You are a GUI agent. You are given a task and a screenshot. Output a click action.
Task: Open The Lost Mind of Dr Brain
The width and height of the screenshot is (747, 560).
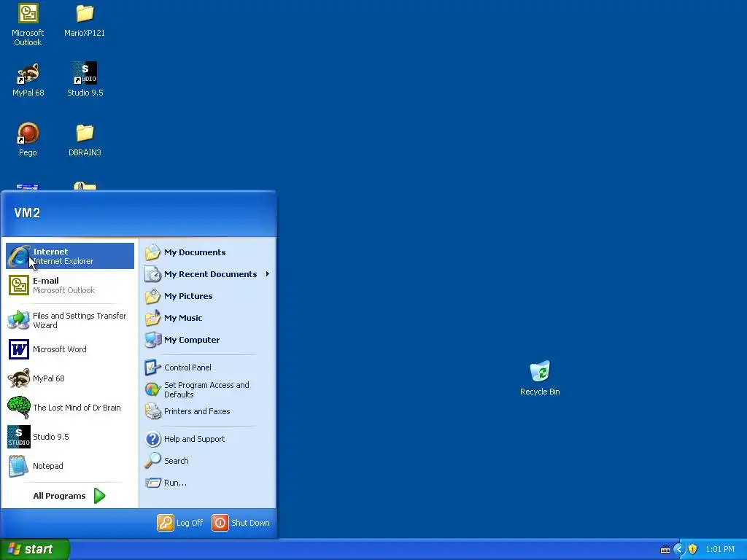70,408
